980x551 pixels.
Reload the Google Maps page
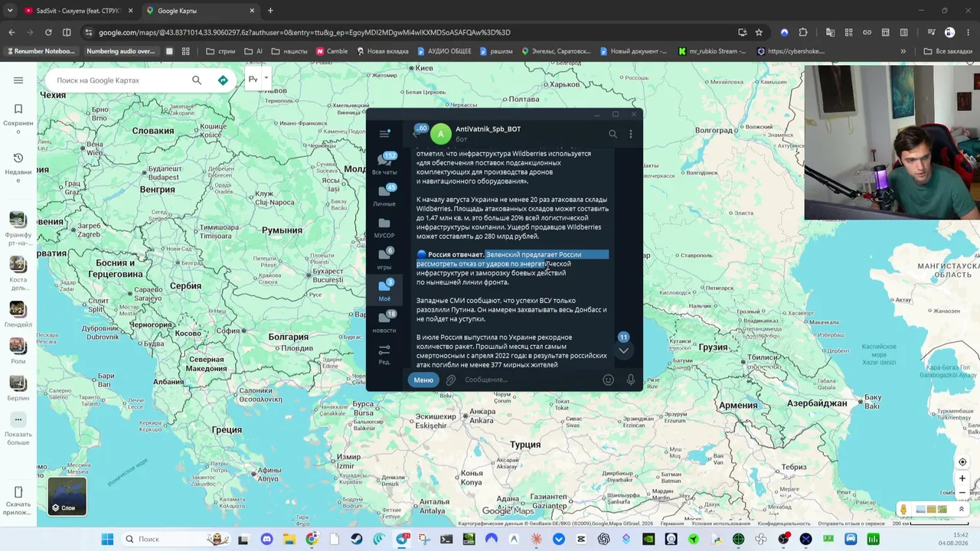48,32
